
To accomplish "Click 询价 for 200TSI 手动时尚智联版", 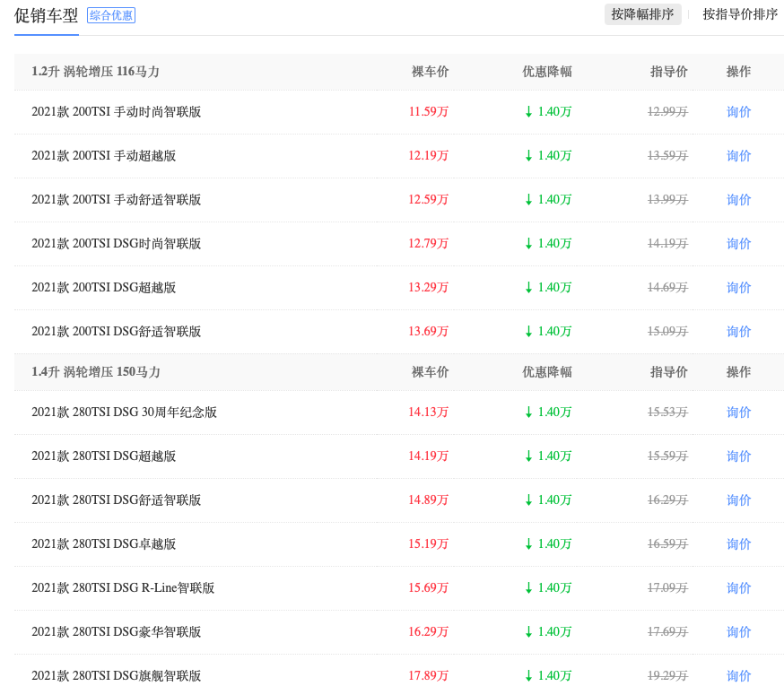I will coord(738,112).
